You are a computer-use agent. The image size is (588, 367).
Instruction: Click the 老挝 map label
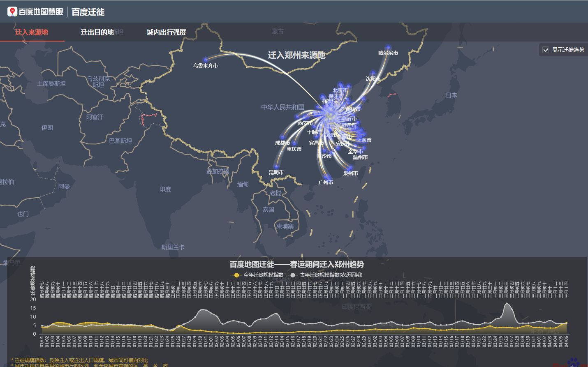coord(276,193)
